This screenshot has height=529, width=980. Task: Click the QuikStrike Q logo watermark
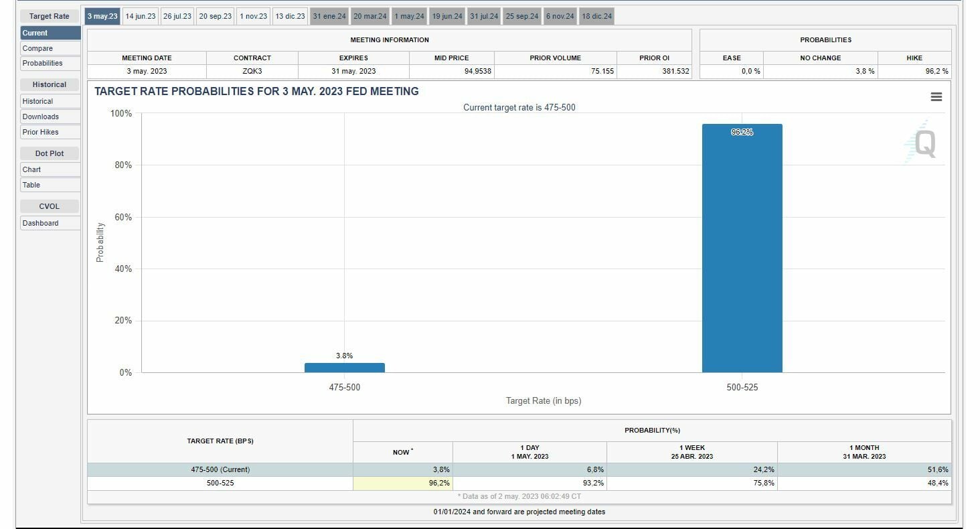click(x=923, y=143)
